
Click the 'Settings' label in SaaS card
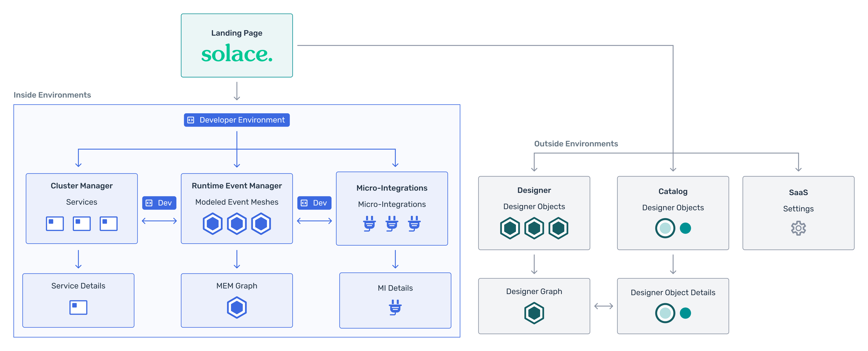[x=799, y=209]
